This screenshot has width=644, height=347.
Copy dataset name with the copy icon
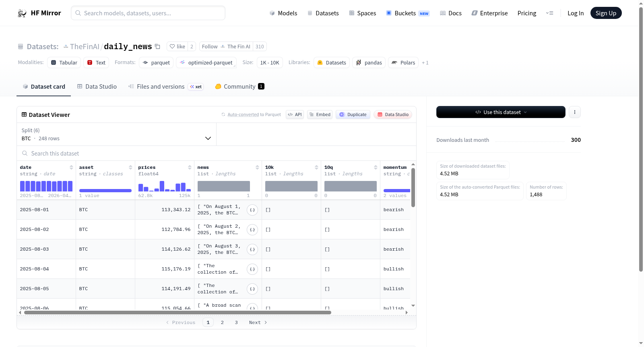pyautogui.click(x=158, y=47)
